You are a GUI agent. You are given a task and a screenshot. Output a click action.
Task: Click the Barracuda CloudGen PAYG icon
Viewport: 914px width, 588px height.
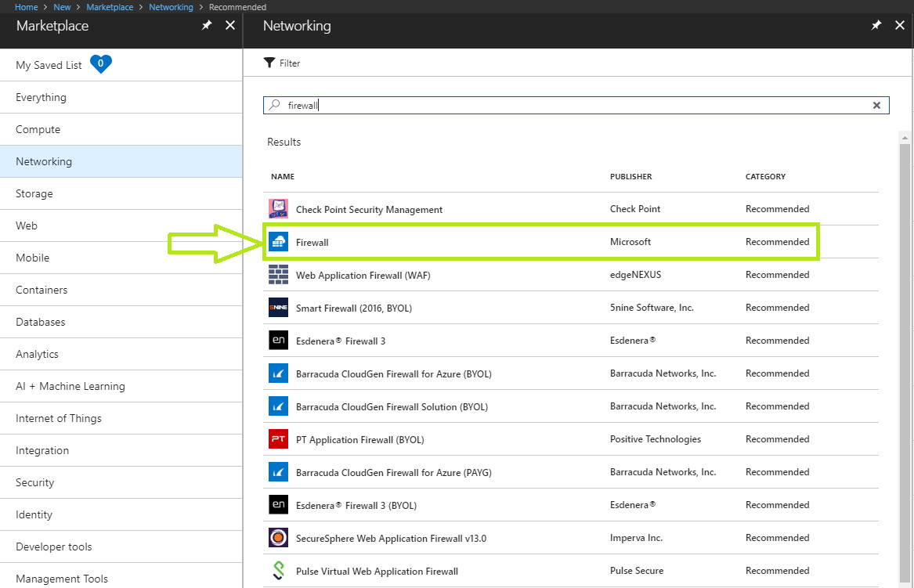tap(279, 472)
